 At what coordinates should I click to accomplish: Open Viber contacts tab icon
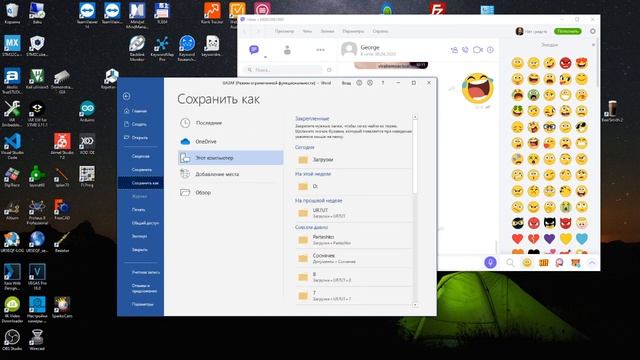tap(287, 50)
